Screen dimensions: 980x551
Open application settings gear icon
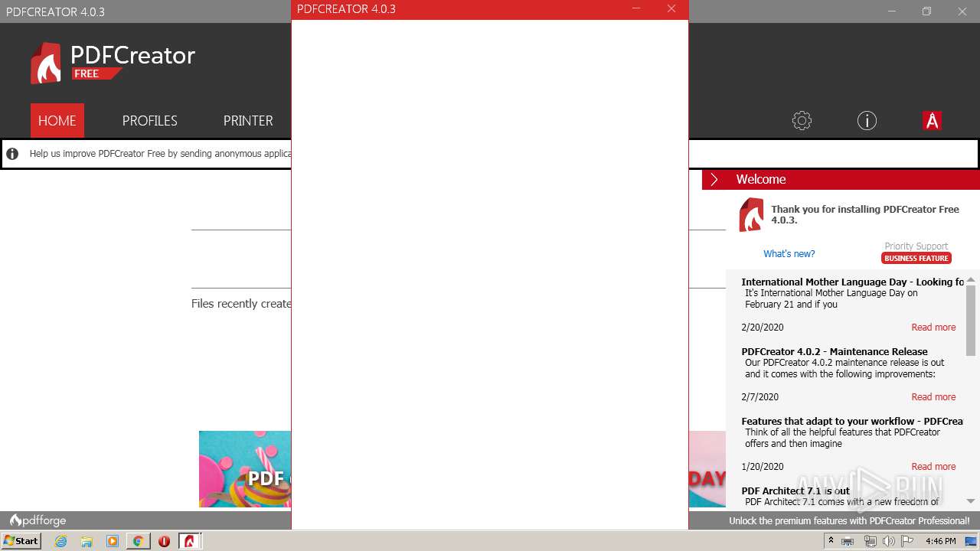point(802,120)
